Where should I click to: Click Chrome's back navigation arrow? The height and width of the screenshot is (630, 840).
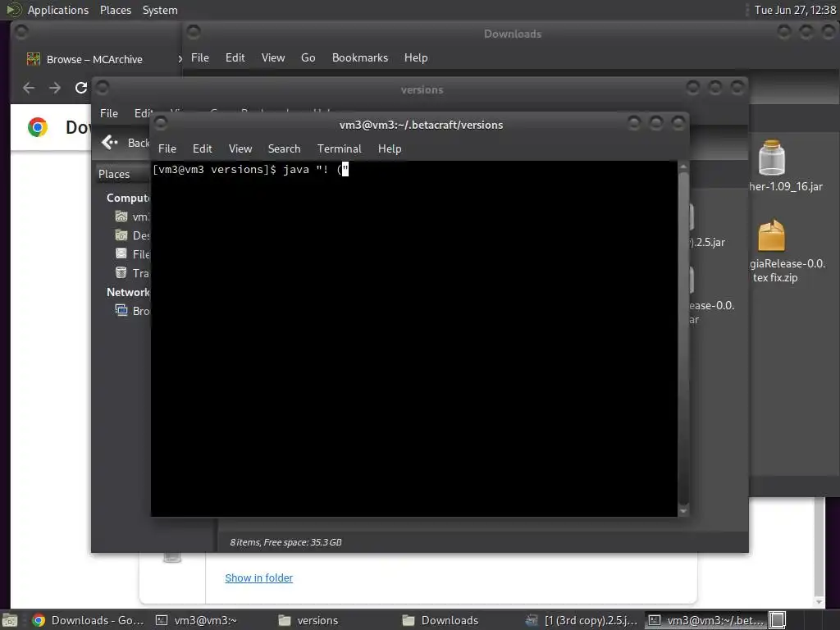pos(29,87)
